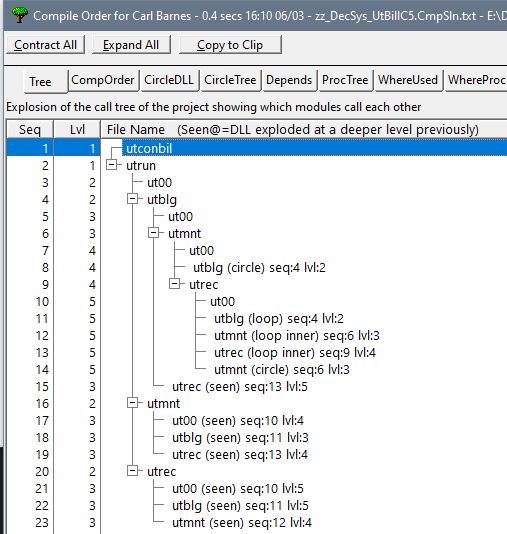Select 'utblg (loop) seq:4 lvl:2' row
Screen dimensions: 507x534
point(279,319)
